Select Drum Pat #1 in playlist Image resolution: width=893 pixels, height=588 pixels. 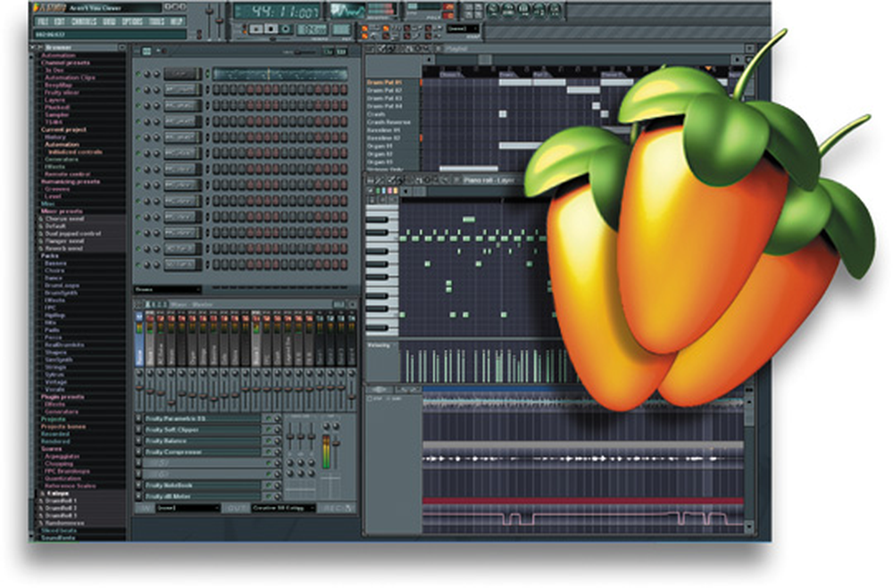[384, 83]
